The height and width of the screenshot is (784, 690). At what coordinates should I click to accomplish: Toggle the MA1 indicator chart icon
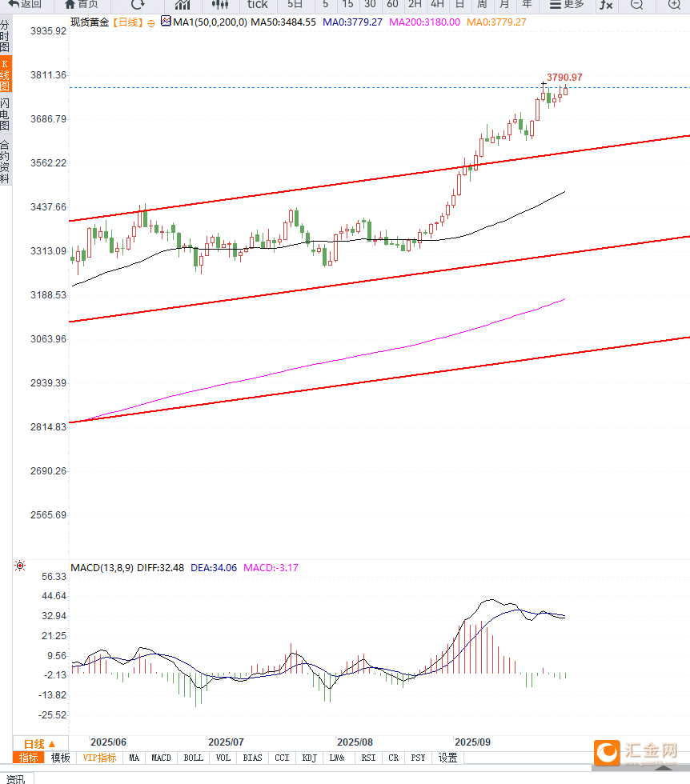(166, 21)
